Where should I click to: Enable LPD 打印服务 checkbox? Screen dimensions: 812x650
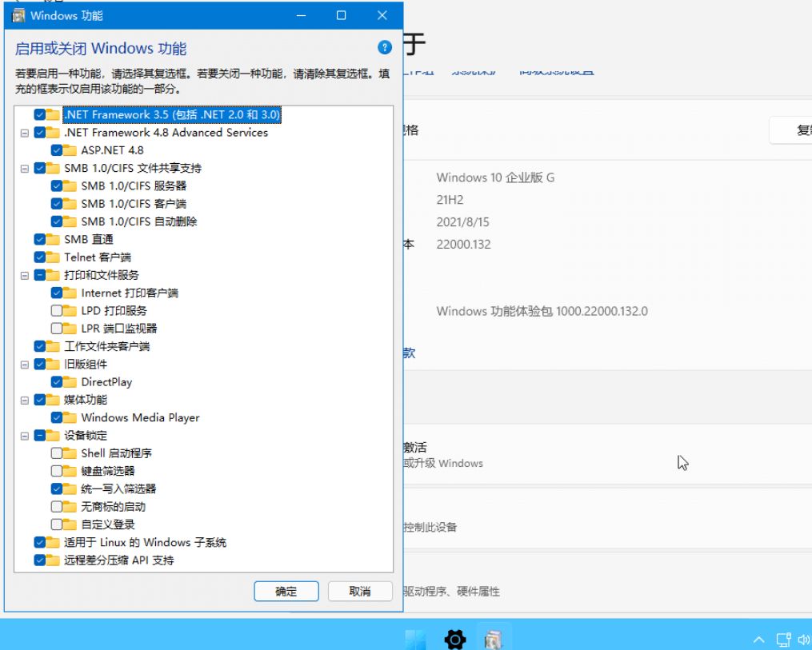click(57, 310)
